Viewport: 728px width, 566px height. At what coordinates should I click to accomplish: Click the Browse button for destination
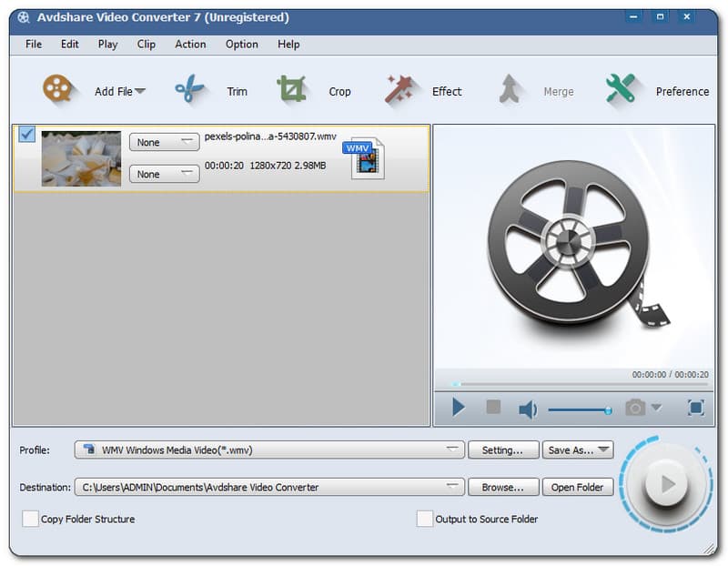(x=503, y=487)
